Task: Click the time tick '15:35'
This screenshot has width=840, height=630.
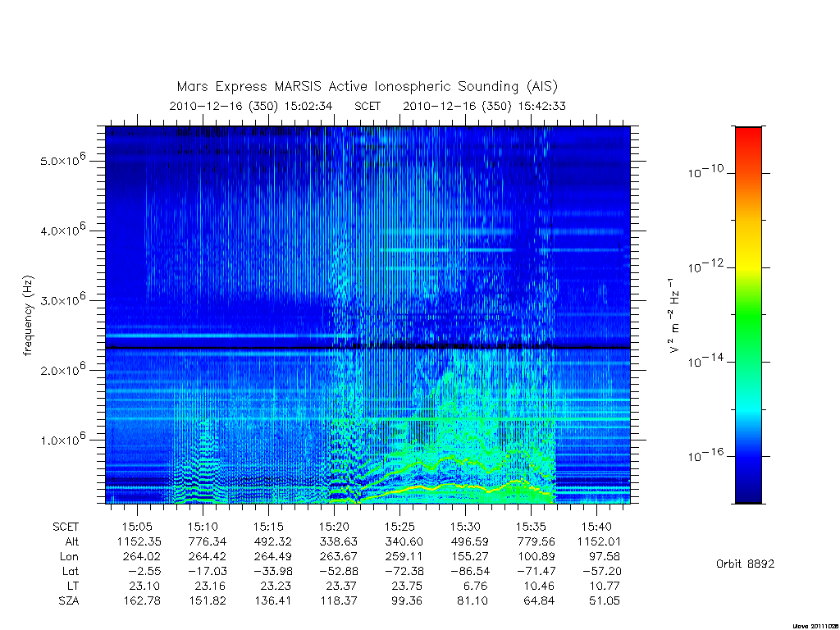Action: [531, 527]
